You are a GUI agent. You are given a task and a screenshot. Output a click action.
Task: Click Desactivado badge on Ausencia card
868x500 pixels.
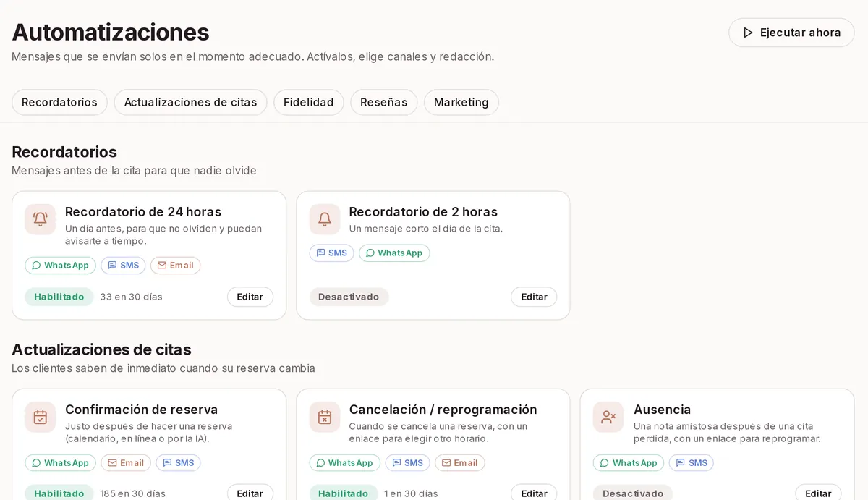(633, 493)
